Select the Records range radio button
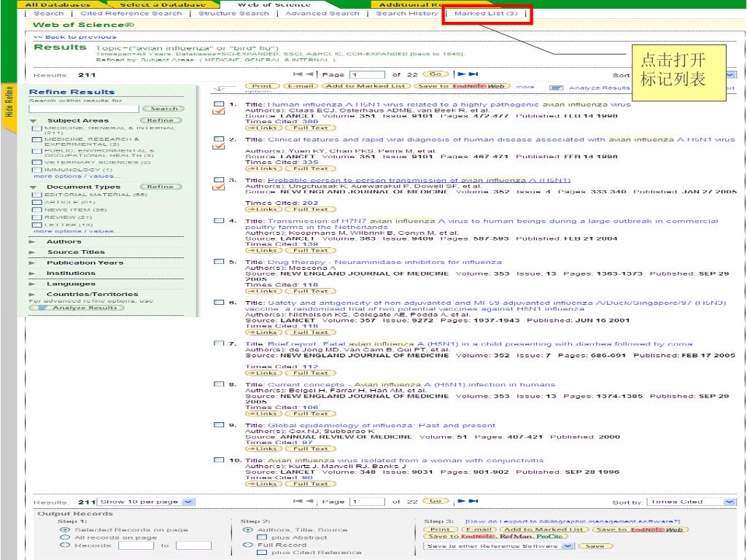The image size is (747, 560). pos(65,545)
